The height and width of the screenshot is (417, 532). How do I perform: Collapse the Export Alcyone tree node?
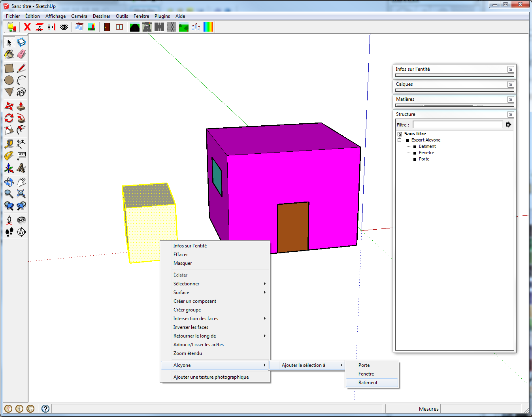[x=399, y=140]
